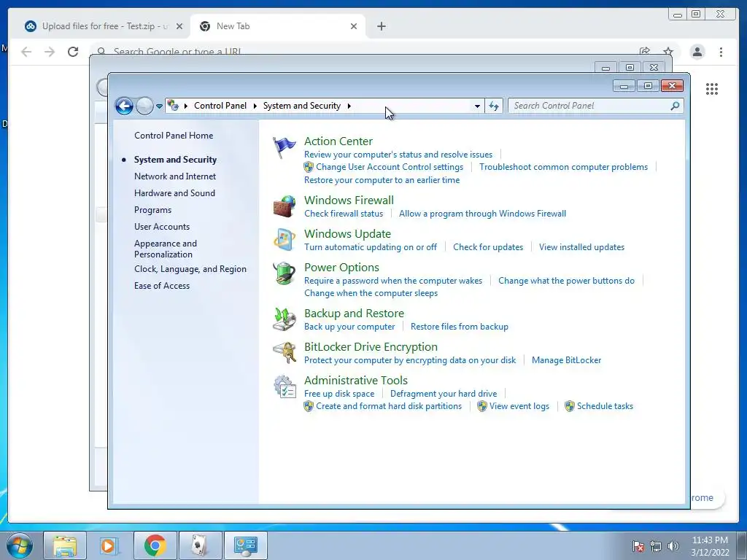This screenshot has height=560, width=747.
Task: Open the Administrative Tools gear icon
Action: (x=285, y=386)
